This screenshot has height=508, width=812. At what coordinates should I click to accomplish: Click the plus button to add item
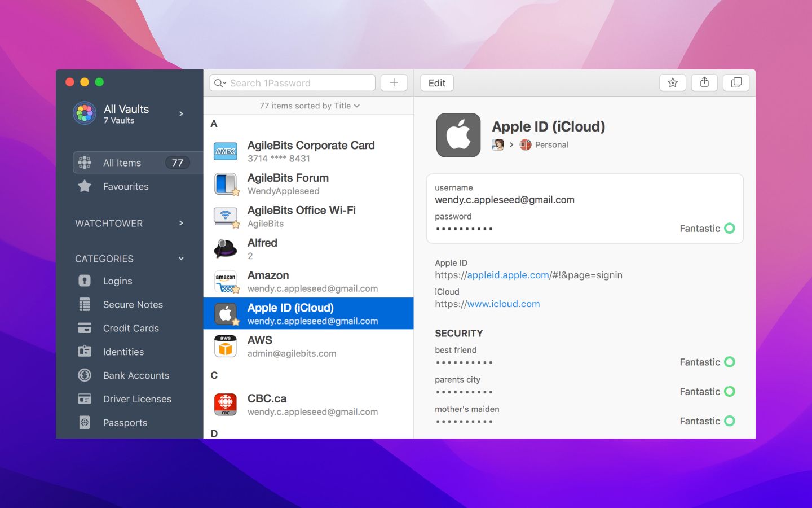[x=394, y=83]
